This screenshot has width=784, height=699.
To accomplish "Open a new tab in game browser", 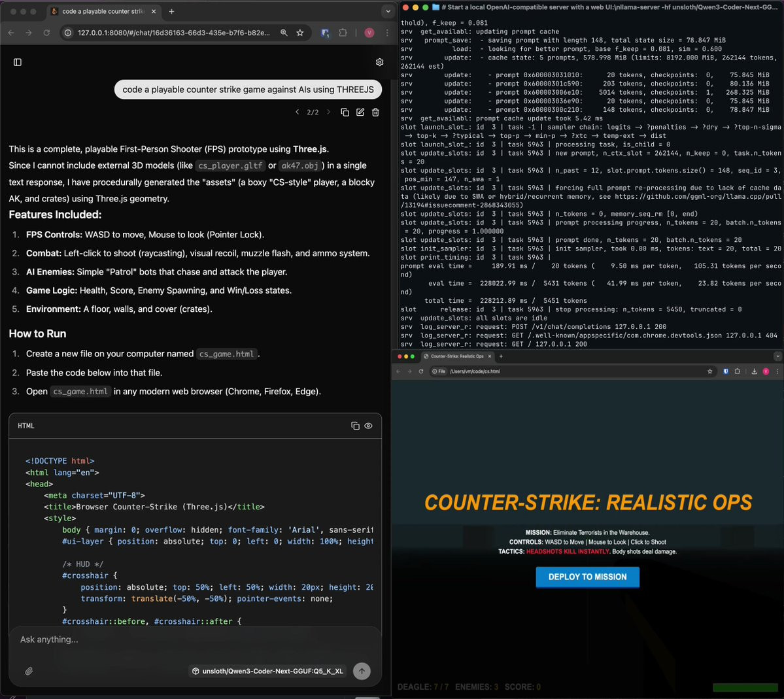I will coord(501,356).
